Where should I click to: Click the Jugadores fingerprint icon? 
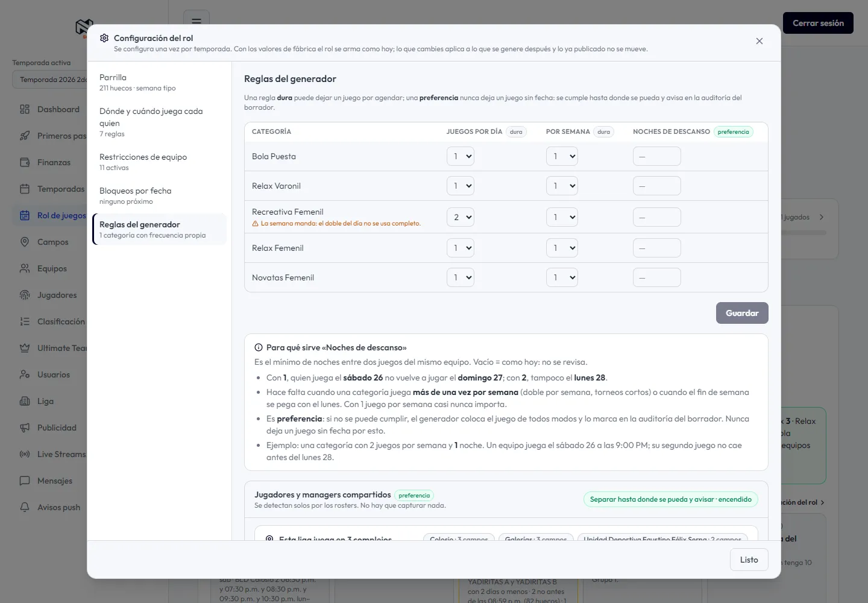[25, 295]
